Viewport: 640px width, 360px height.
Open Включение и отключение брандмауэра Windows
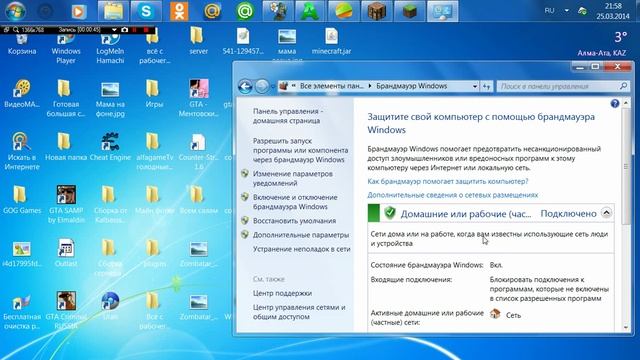pyautogui.click(x=295, y=202)
